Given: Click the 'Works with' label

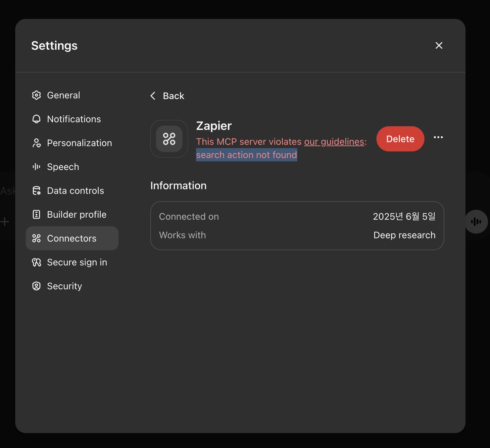Looking at the screenshot, I should click(x=182, y=235).
